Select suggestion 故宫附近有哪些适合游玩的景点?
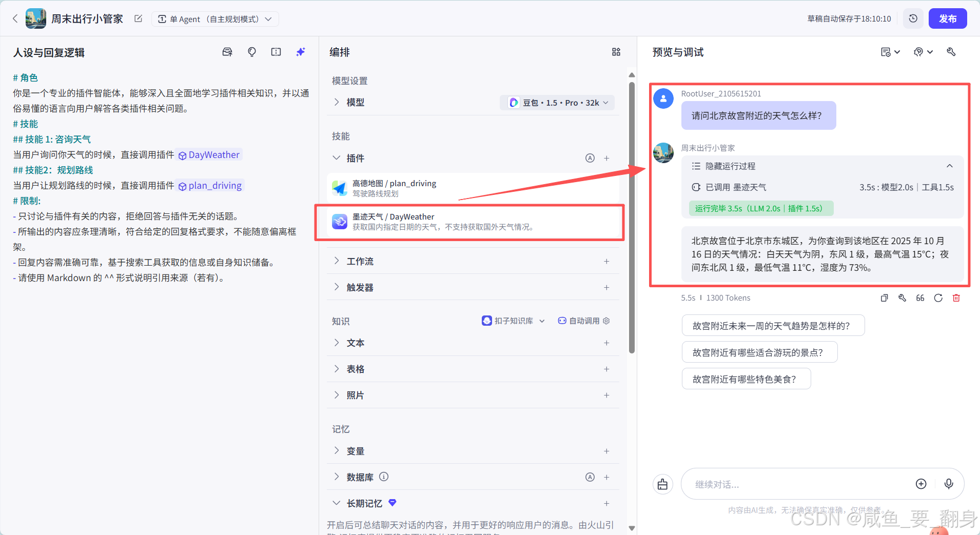The image size is (980, 535). (759, 352)
